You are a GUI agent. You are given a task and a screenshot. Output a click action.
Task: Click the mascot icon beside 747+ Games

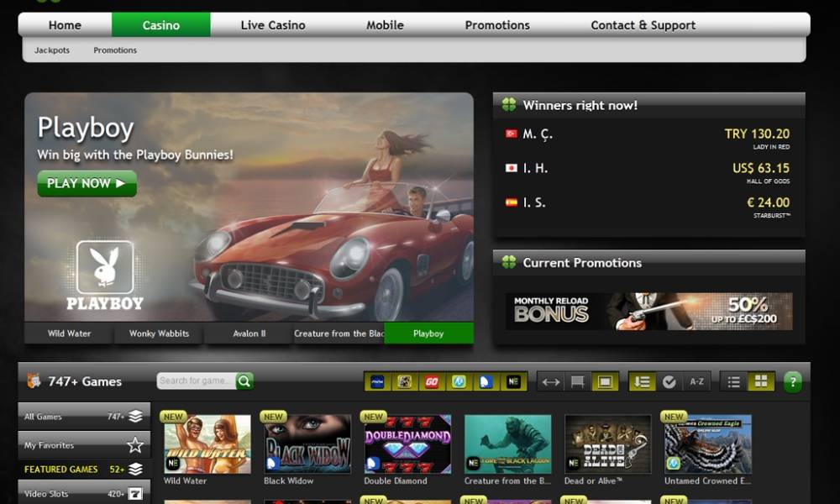[34, 381]
